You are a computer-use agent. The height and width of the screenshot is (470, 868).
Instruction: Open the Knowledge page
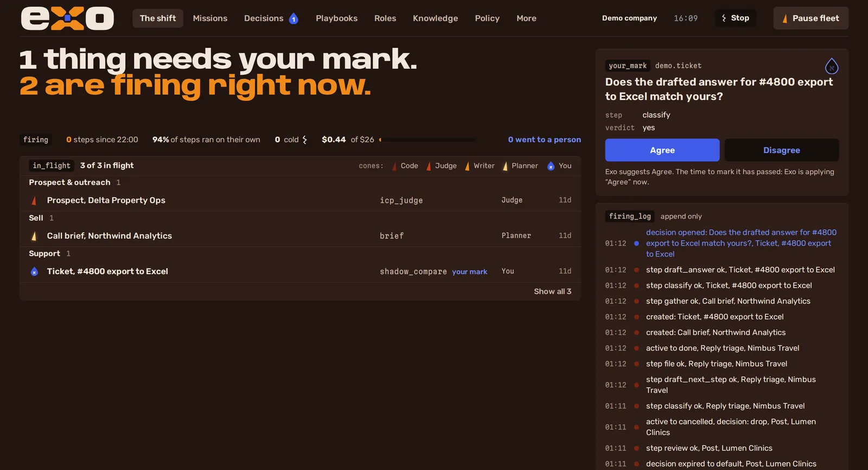tap(436, 18)
